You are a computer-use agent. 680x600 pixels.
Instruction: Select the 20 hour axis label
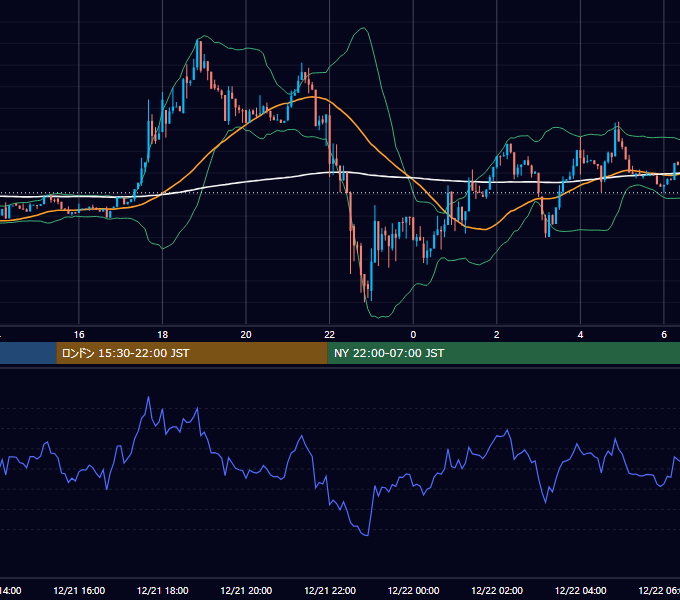point(246,335)
